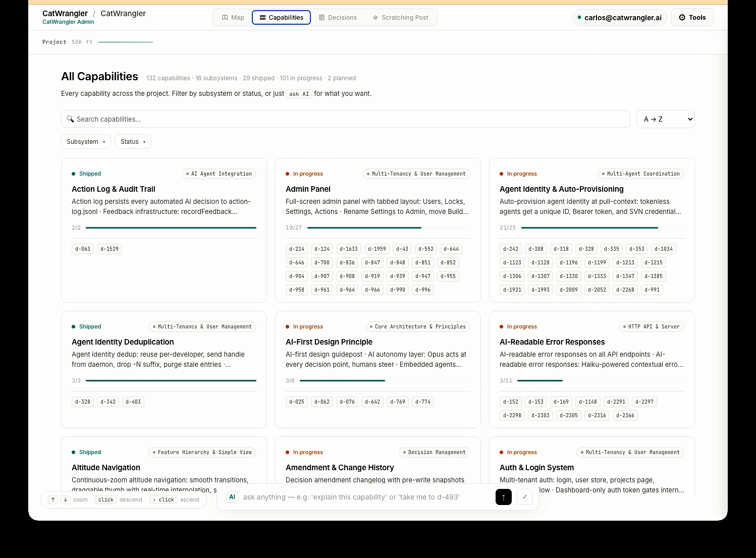Click the Map tab's map icon

coord(225,18)
